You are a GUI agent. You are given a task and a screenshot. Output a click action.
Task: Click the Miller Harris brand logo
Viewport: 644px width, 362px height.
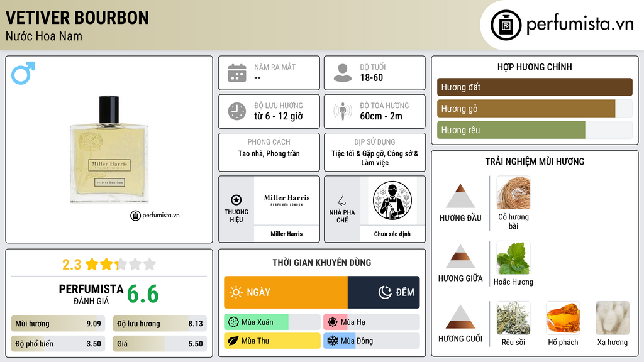pos(287,200)
